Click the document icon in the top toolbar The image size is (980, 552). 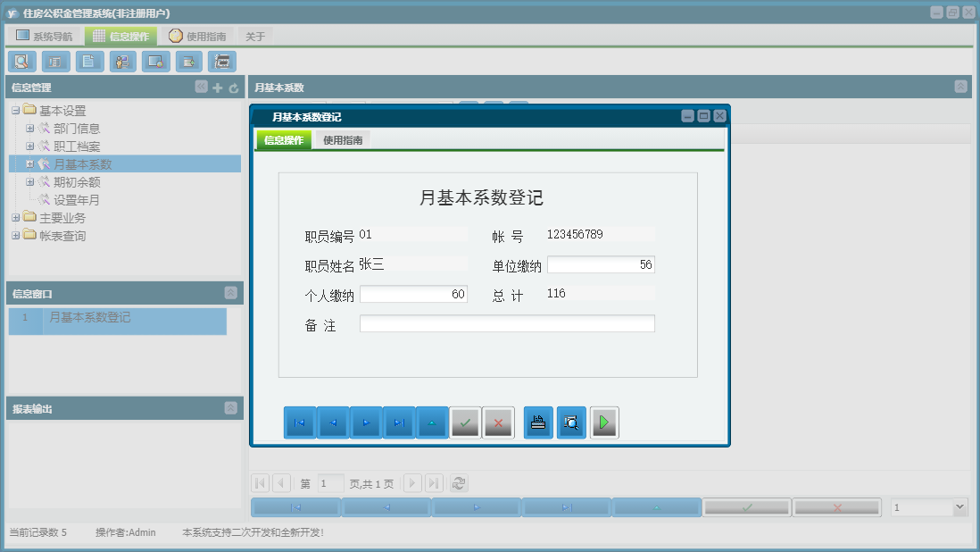coord(87,62)
